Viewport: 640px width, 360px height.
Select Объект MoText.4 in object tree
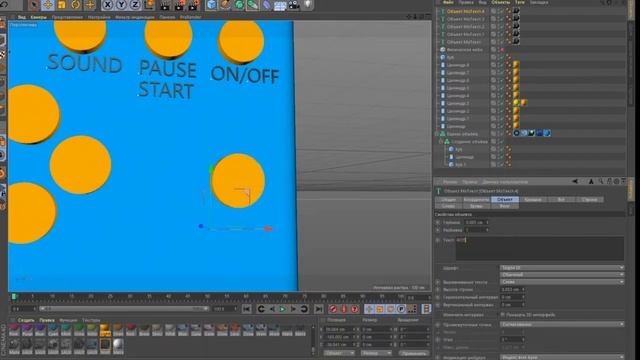465,11
